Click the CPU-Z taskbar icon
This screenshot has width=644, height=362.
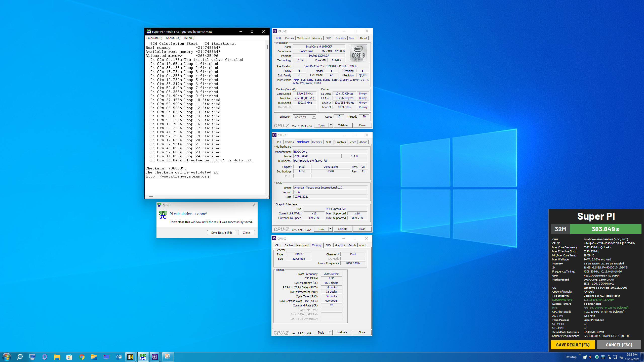(x=155, y=357)
